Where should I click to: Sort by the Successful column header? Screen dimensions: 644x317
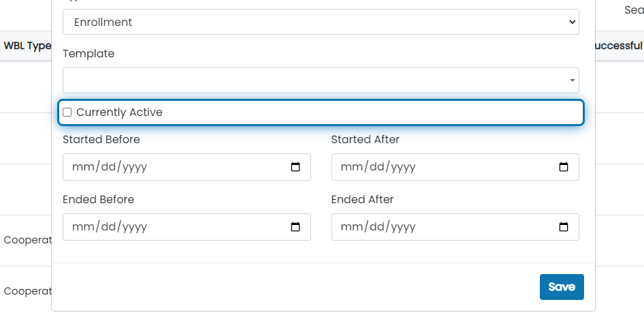619,46
